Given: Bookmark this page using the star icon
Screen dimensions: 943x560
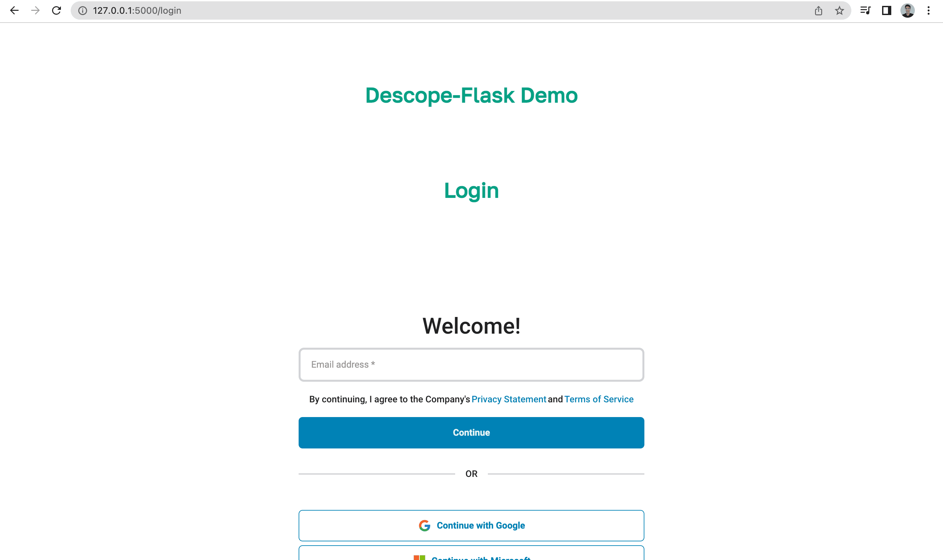Looking at the screenshot, I should coord(839,10).
